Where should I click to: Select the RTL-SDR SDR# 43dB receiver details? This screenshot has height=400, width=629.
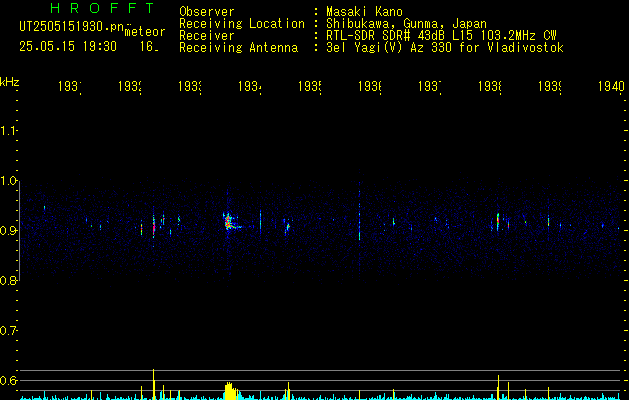point(441,36)
